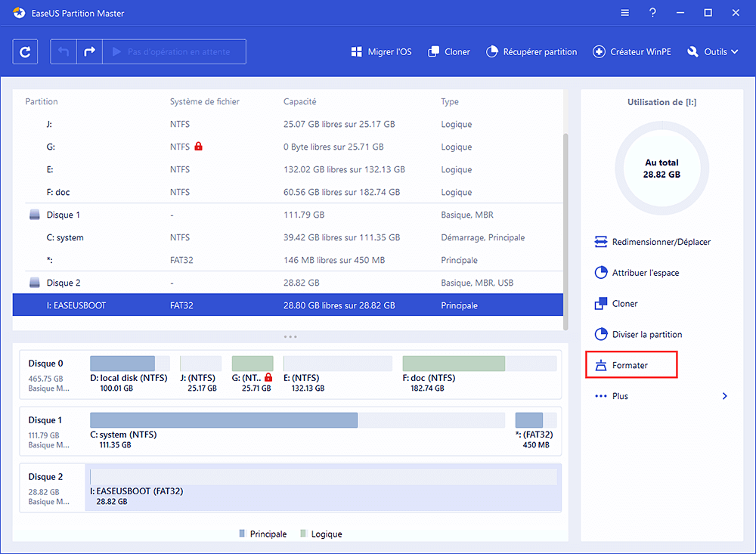Click the redo arrow button
Image resolution: width=756 pixels, height=554 pixels.
(x=90, y=51)
